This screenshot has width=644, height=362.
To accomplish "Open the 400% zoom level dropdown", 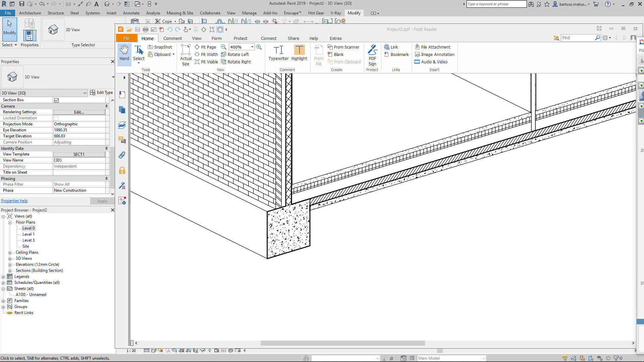I will pyautogui.click(x=252, y=47).
